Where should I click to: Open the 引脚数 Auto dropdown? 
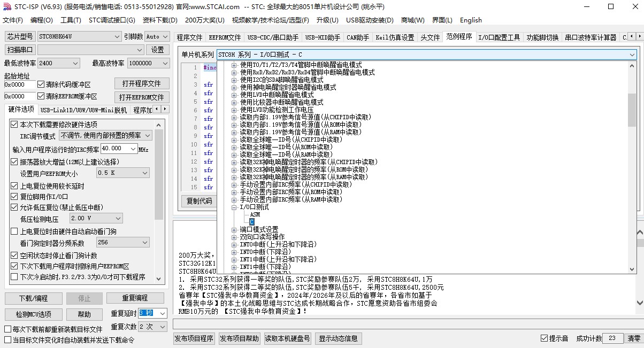157,36
